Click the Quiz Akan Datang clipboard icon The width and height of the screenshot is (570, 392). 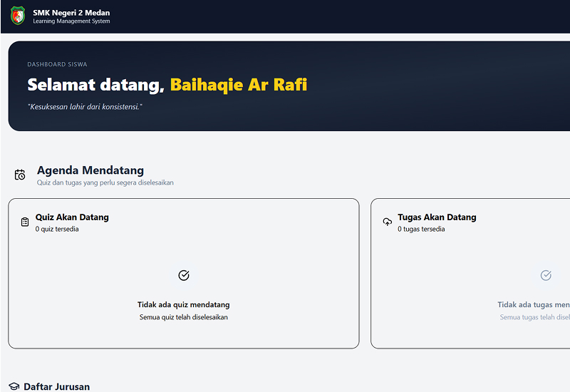pos(25,222)
